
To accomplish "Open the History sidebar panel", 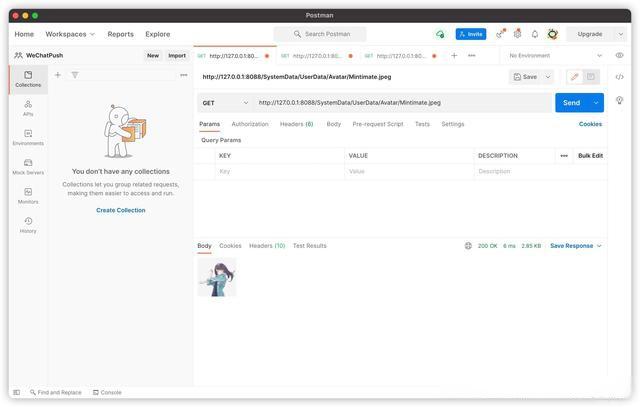I will pyautogui.click(x=28, y=225).
